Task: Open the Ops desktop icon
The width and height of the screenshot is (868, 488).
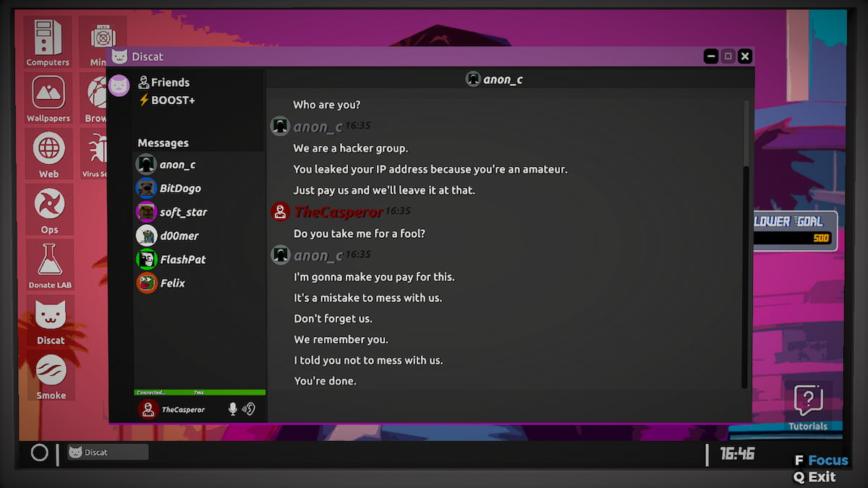Action: point(48,209)
